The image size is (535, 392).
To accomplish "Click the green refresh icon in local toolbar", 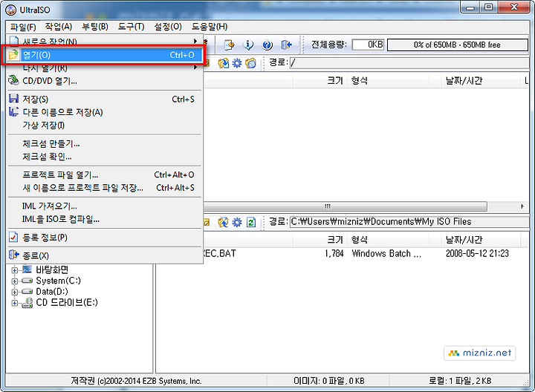I will [x=251, y=222].
